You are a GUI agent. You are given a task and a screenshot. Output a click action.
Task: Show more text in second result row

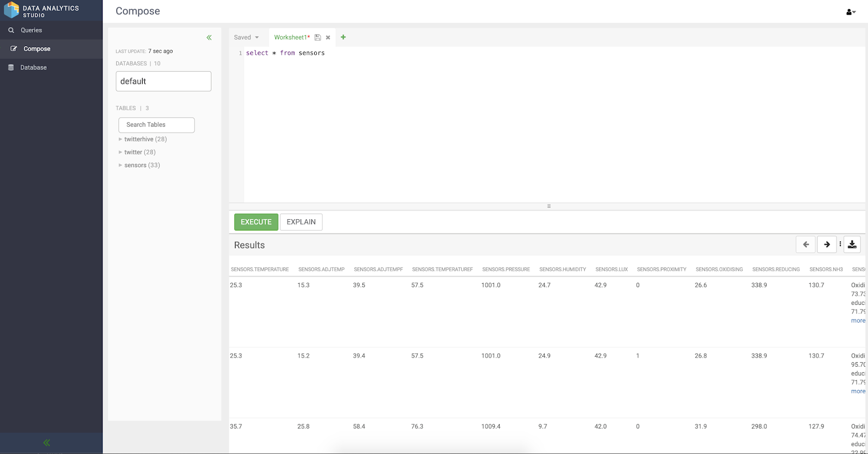point(858,391)
